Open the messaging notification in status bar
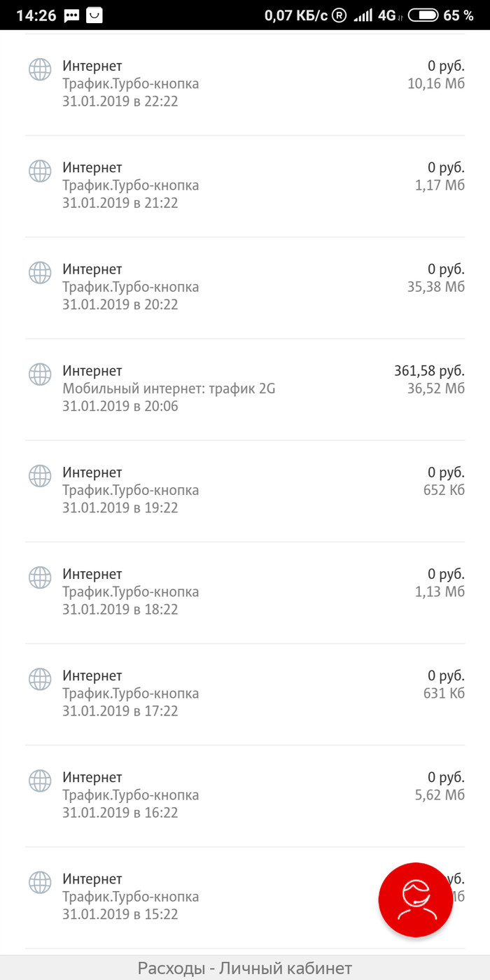490x980 pixels. 71,15
